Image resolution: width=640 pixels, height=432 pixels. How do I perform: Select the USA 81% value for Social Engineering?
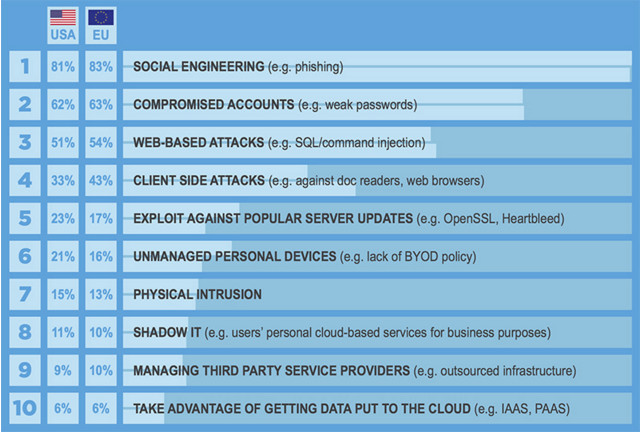(63, 66)
